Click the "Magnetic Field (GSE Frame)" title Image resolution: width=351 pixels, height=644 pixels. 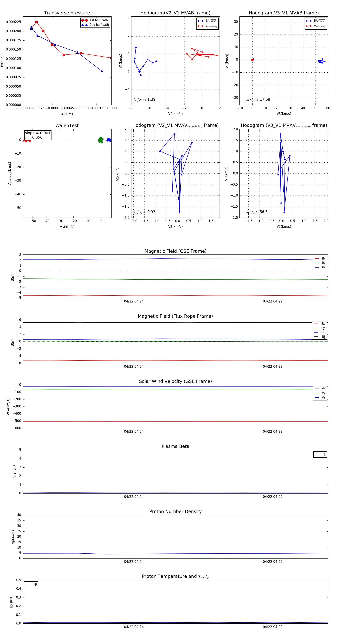point(175,251)
